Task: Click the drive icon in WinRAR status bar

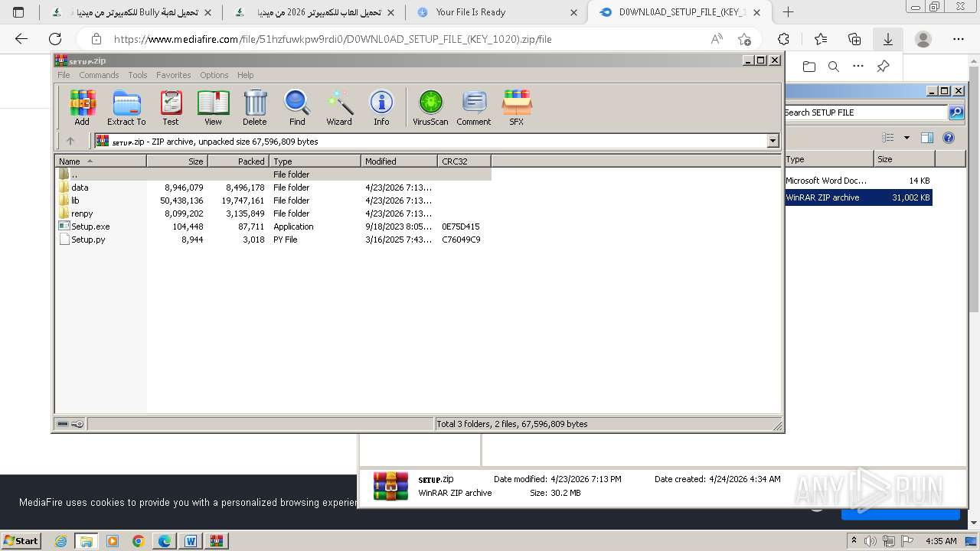Action: (64, 424)
